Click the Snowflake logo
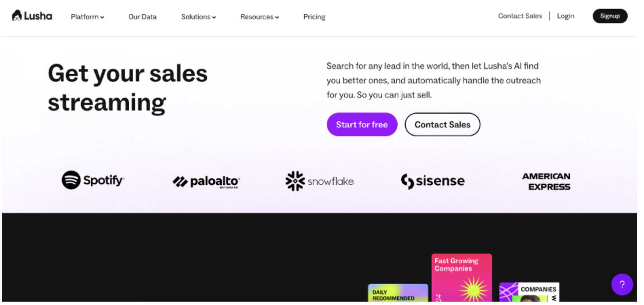The height and width of the screenshot is (305, 644). point(319,181)
